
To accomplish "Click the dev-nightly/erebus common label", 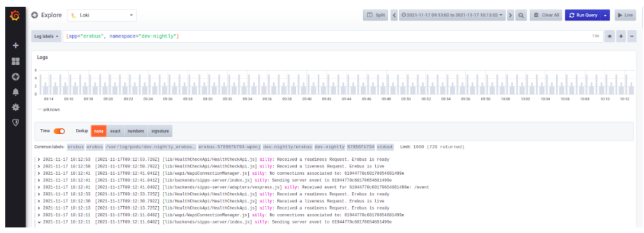I will tap(287, 147).
